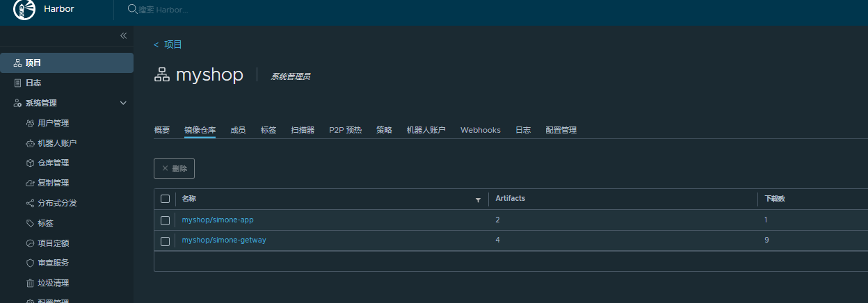Click the 机器人账户 robot icon in sidebar
Viewport: 868px width, 303px height.
click(x=30, y=144)
